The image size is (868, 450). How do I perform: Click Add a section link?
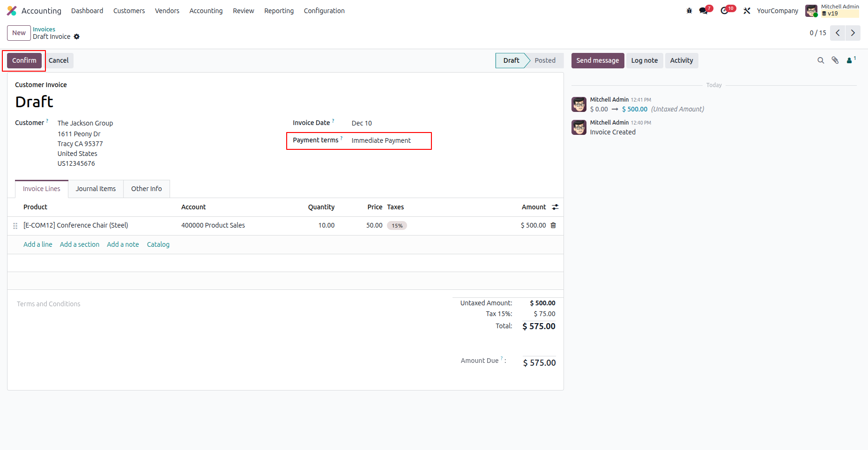click(80, 244)
